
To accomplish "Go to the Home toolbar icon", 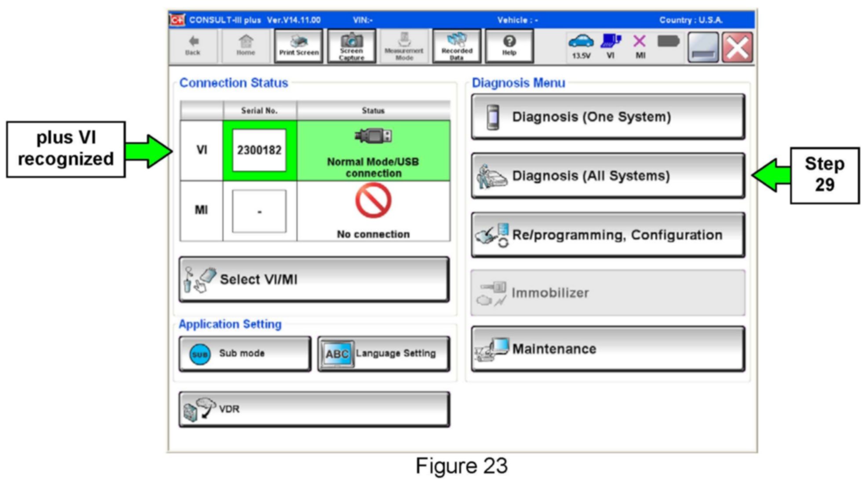I will click(245, 46).
